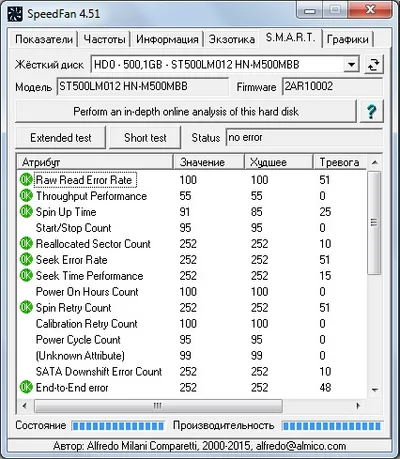Sort by the Атрибут column header
Viewport: 400px width, 459px height.
point(95,162)
